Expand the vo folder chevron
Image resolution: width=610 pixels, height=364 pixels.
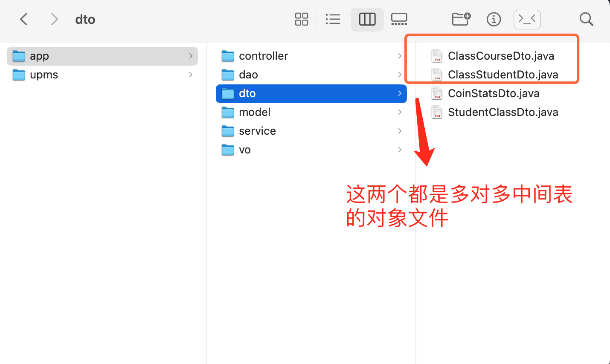click(400, 150)
